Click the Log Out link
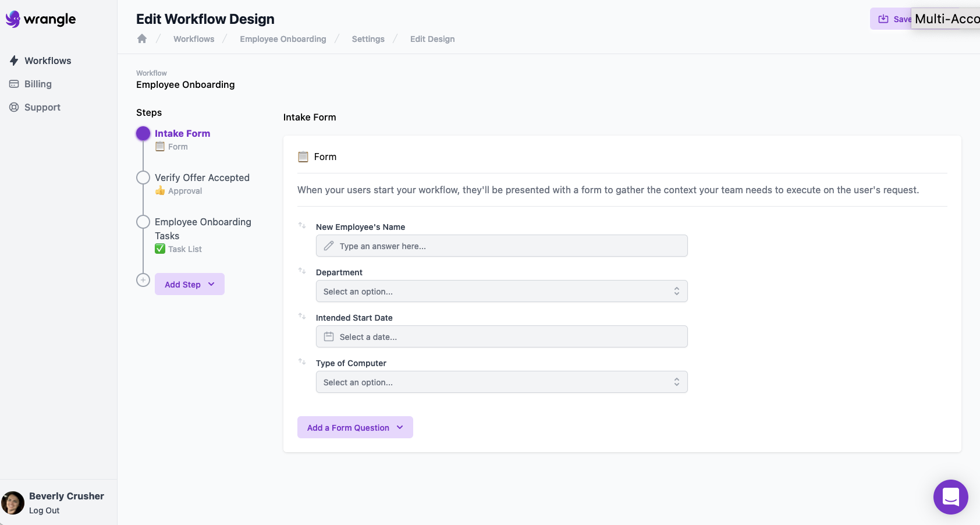This screenshot has height=525, width=980. coord(44,510)
